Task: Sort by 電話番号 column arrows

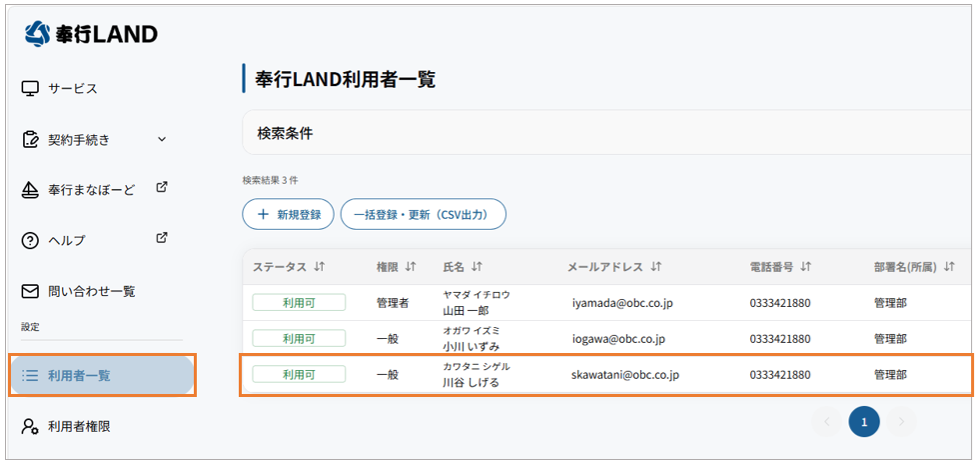Action: click(x=805, y=267)
